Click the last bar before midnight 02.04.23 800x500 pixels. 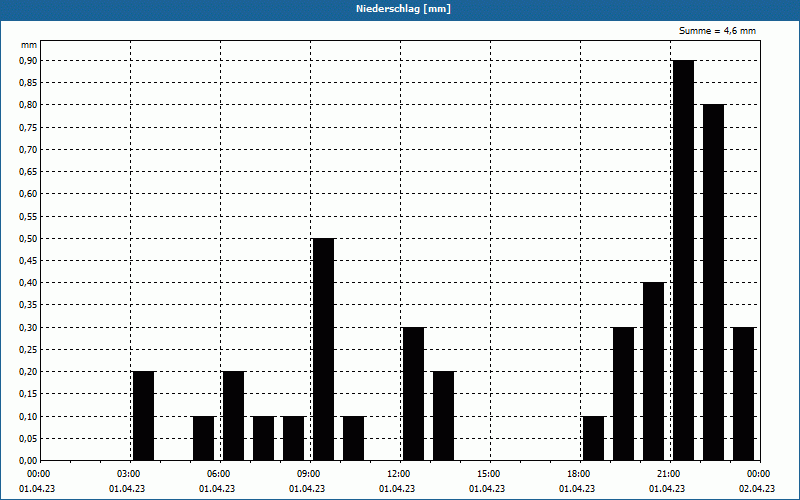(743, 394)
